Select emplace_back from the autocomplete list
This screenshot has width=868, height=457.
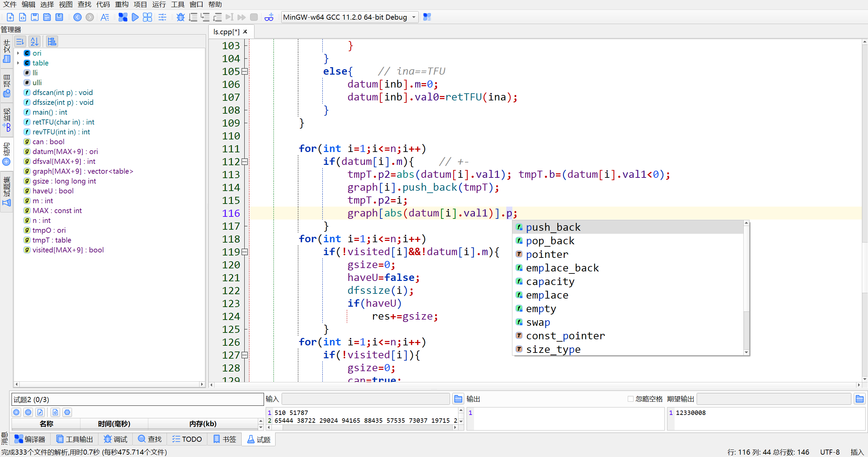[x=628, y=268]
